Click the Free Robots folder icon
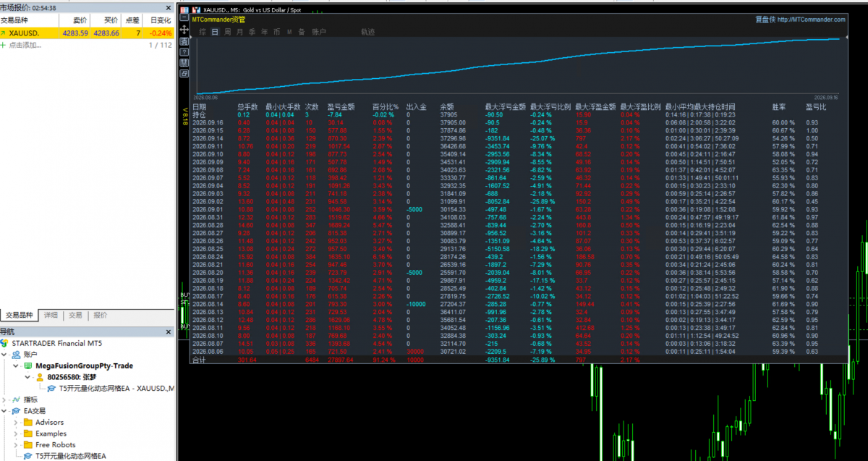 click(x=28, y=444)
